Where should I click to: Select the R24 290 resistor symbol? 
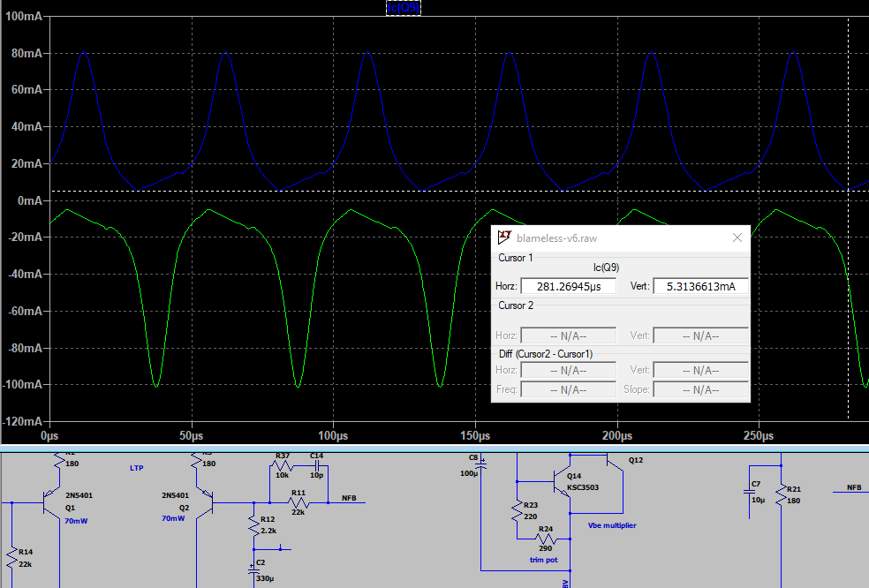click(547, 539)
